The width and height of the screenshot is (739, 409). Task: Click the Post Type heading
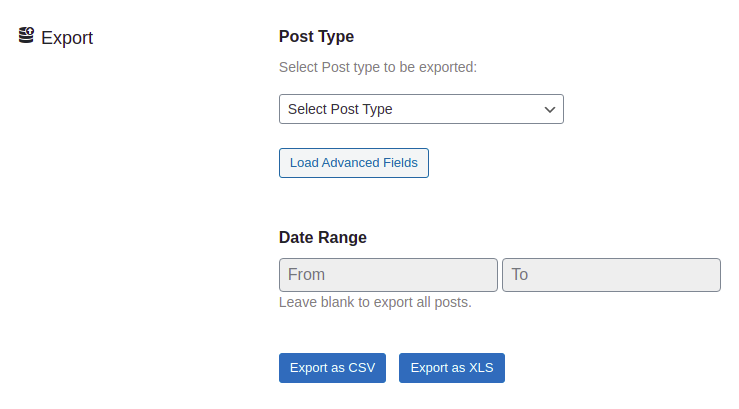point(316,37)
